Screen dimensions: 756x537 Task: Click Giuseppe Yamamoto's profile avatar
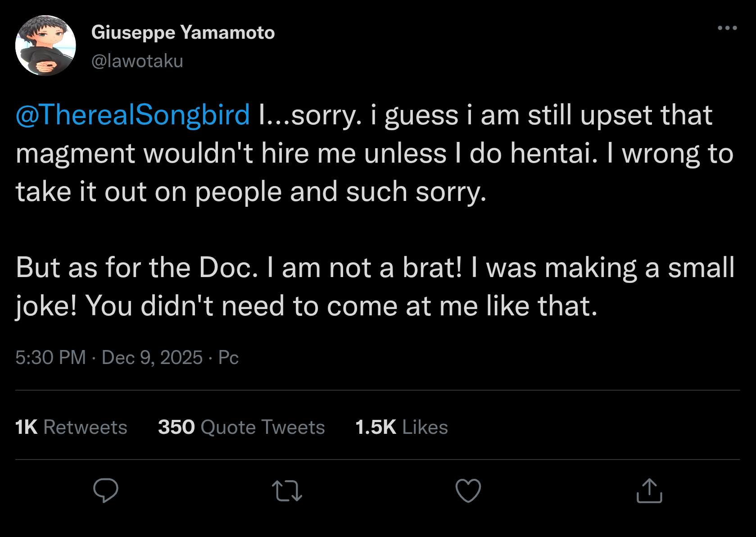[45, 46]
